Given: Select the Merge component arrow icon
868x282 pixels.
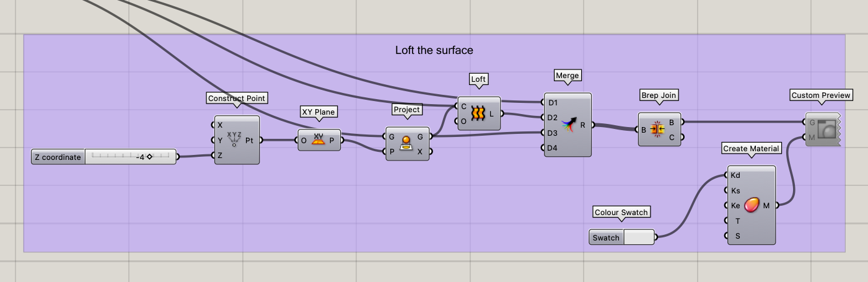Looking at the screenshot, I should (x=569, y=125).
